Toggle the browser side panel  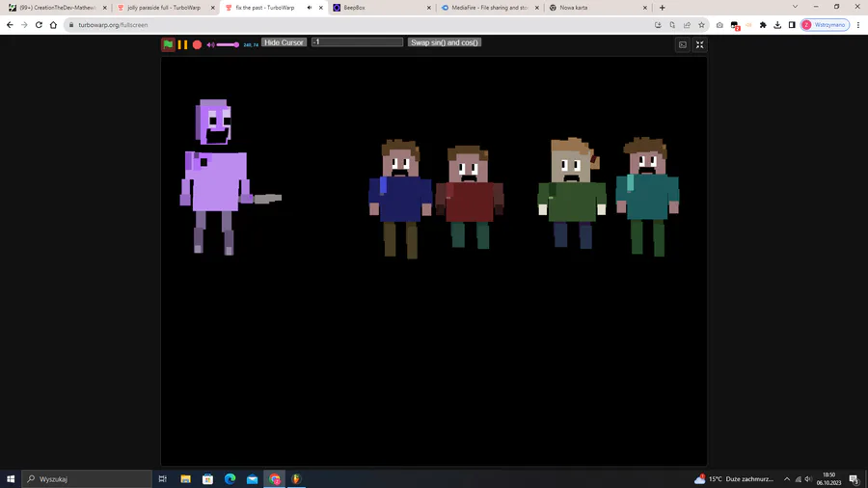tap(792, 25)
